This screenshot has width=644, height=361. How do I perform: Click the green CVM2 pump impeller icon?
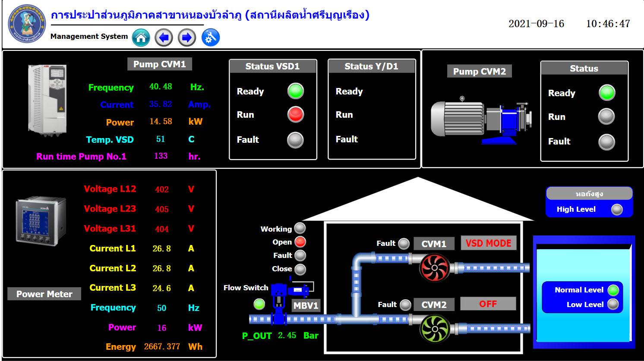coord(434,329)
